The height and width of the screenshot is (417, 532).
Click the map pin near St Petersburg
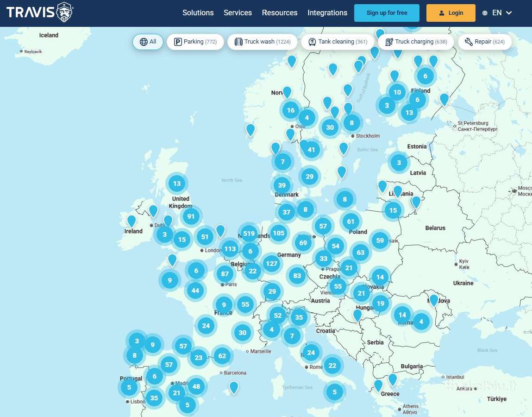[x=444, y=99]
